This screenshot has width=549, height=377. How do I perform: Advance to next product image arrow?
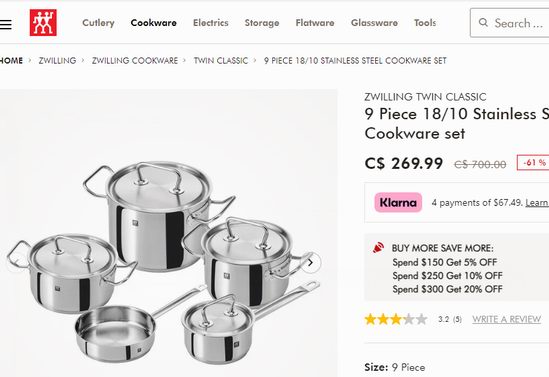pos(310,263)
